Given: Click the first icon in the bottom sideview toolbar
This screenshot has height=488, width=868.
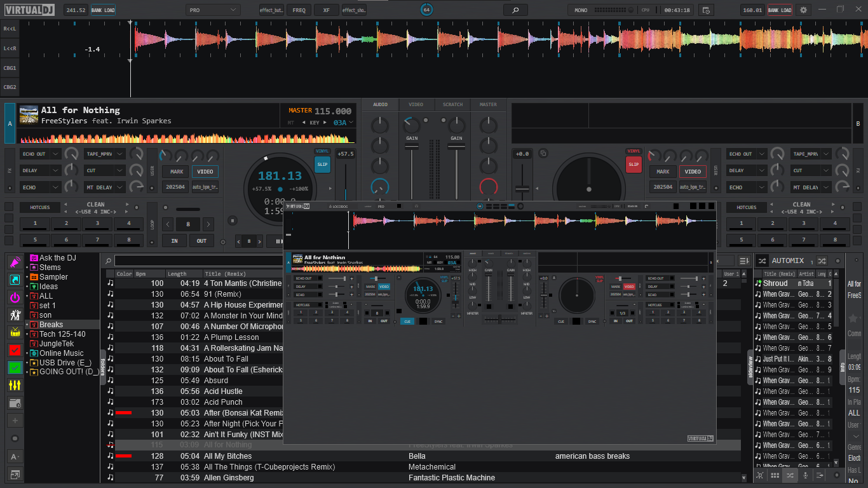Looking at the screenshot, I should (x=761, y=475).
